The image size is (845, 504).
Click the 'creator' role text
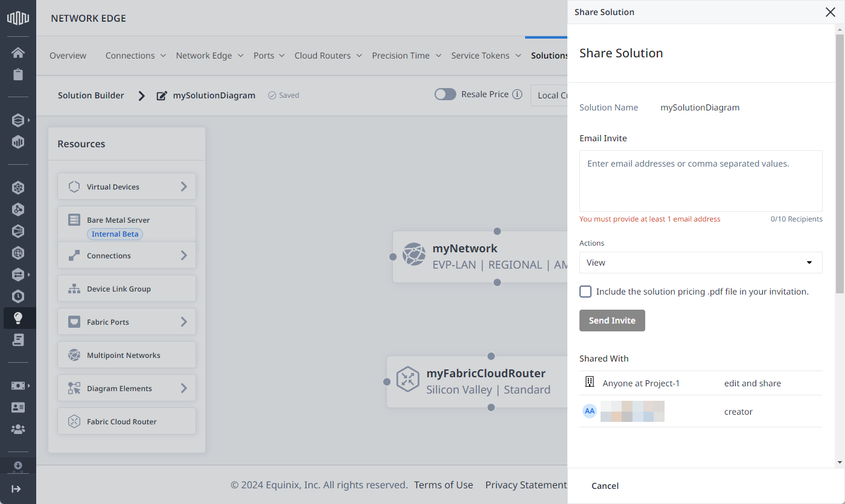[738, 412]
